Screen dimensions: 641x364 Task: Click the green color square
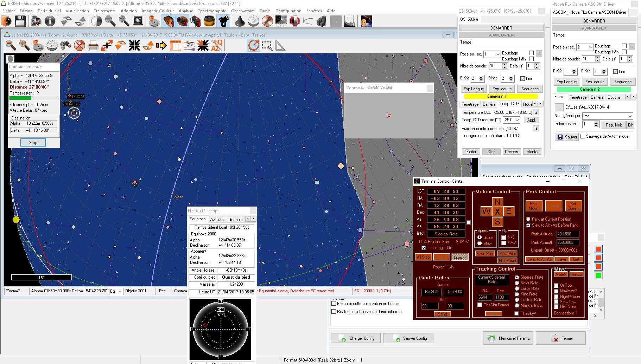point(598,275)
